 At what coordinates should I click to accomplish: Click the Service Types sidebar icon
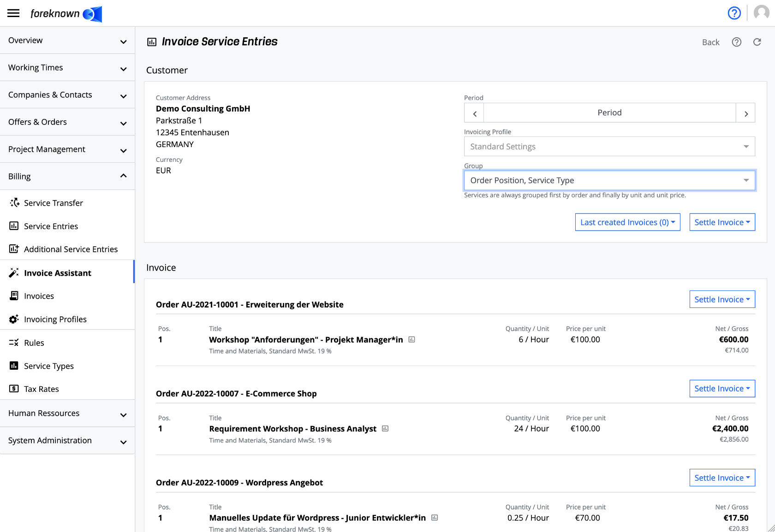14,366
